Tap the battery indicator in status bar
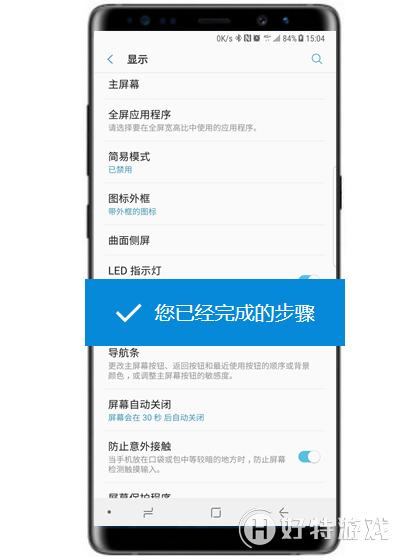 click(301, 38)
